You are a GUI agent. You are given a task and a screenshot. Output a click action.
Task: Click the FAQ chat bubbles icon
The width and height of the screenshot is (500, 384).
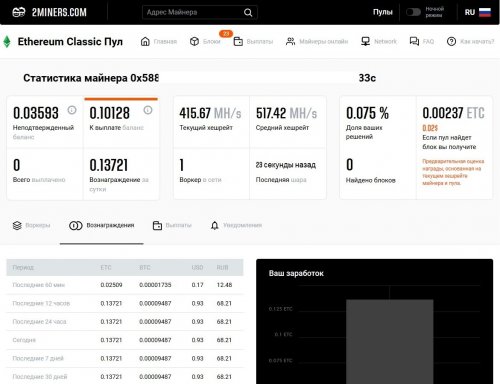(414, 41)
